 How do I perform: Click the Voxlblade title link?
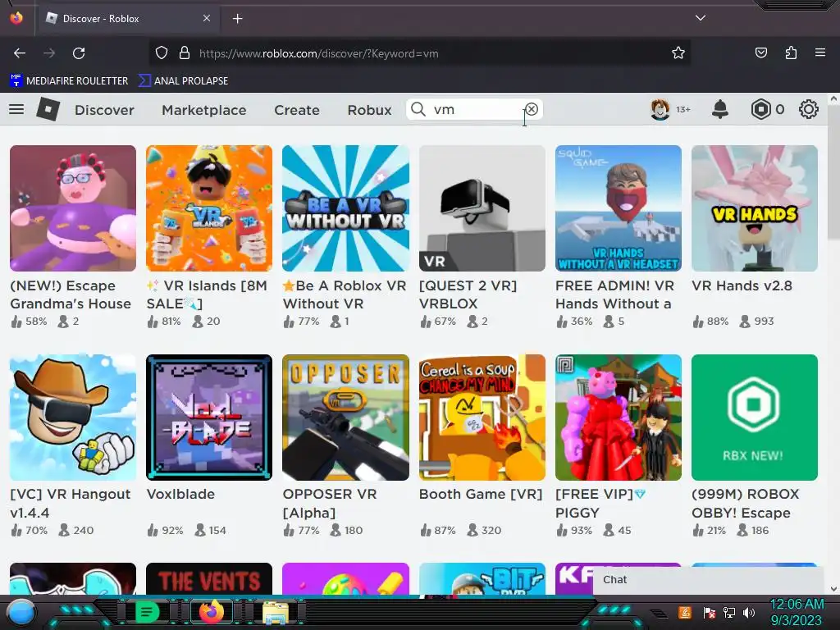click(x=180, y=494)
